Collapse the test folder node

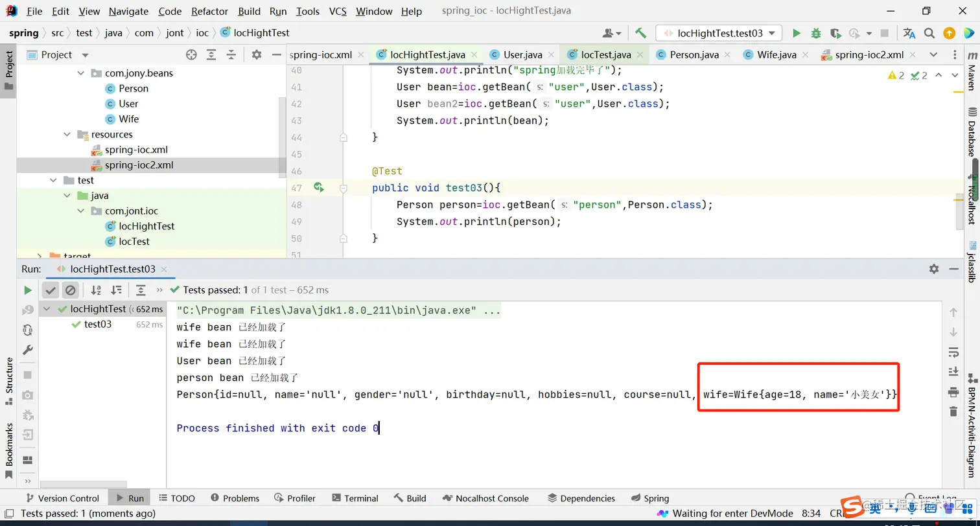point(53,181)
